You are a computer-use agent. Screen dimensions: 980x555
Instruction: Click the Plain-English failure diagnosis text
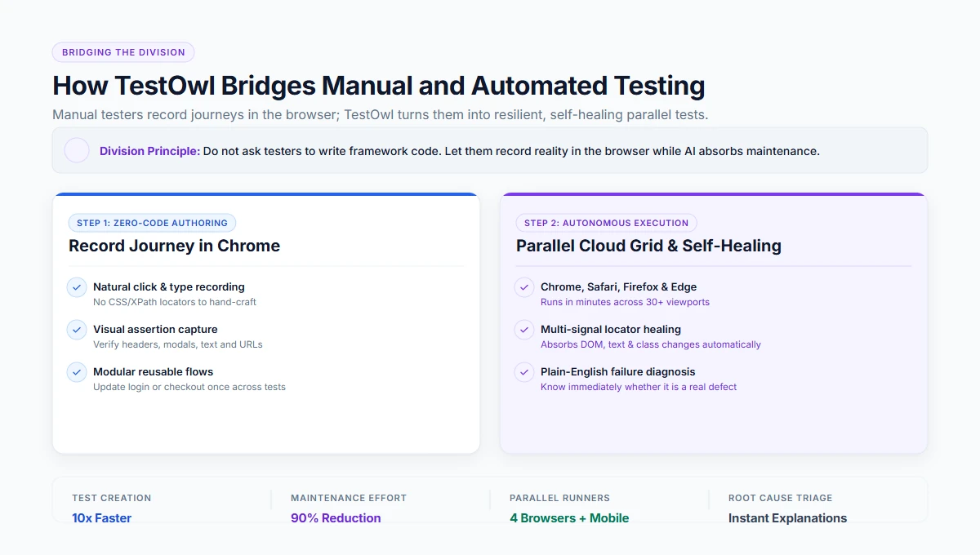[618, 371]
